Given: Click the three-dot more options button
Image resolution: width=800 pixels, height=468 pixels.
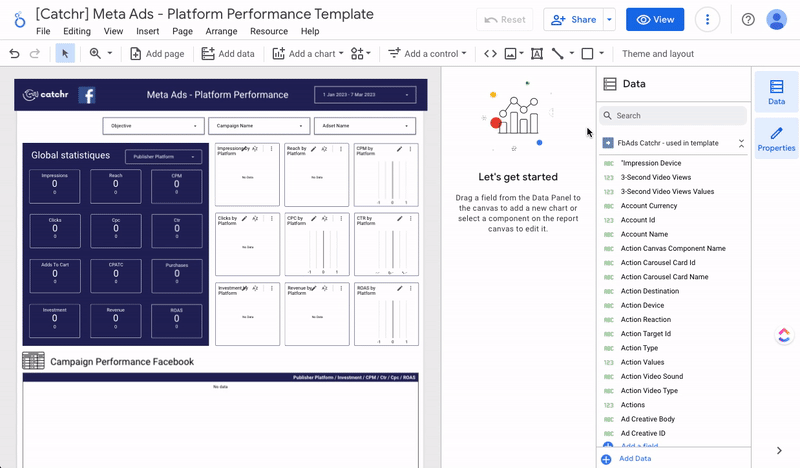Looking at the screenshot, I should click(x=708, y=19).
